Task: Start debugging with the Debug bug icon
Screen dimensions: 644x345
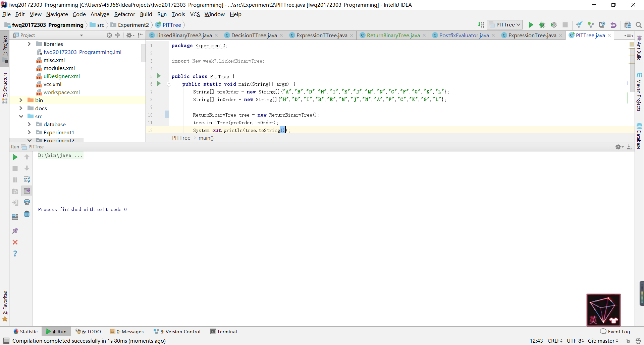Action: [542, 25]
